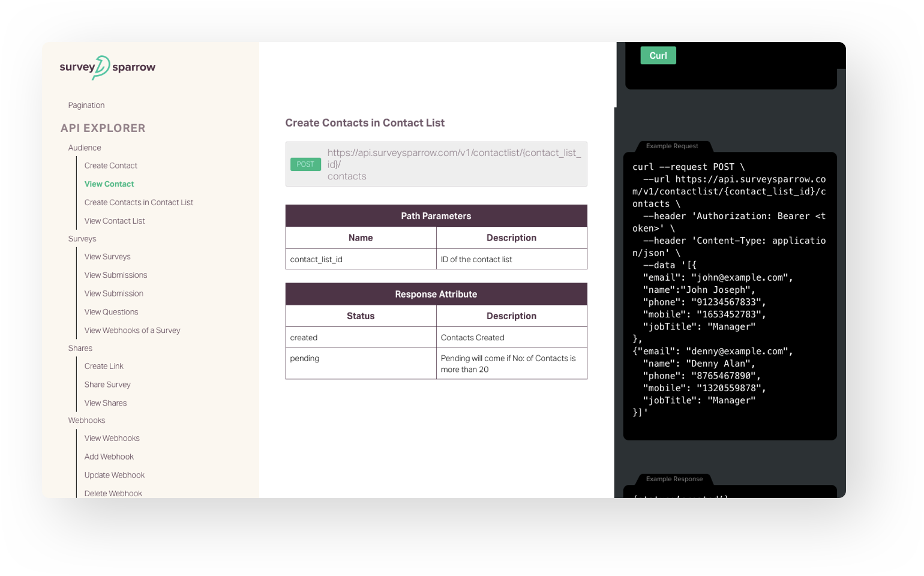Open the Example Response code panel
The image size is (924, 576).
click(673, 479)
